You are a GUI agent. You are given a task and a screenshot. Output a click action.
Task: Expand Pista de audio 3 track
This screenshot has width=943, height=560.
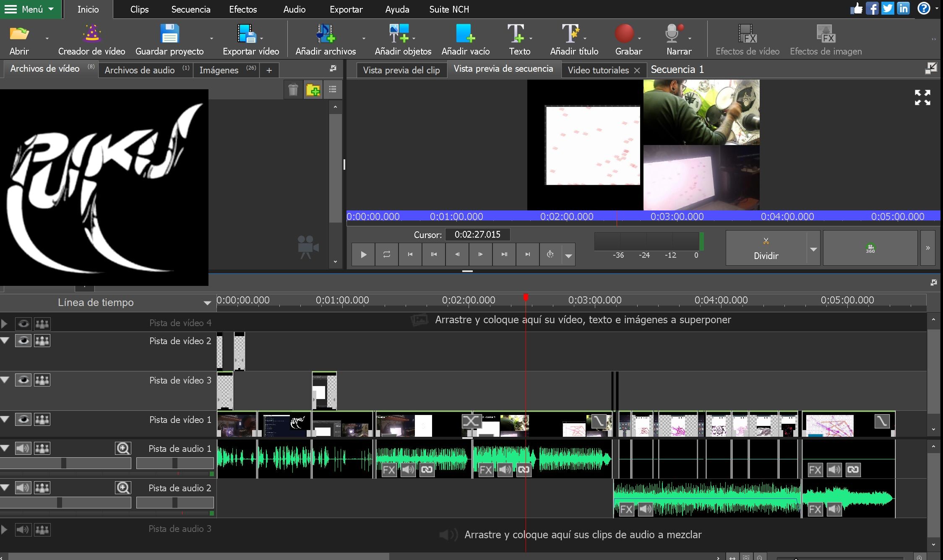coord(4,529)
